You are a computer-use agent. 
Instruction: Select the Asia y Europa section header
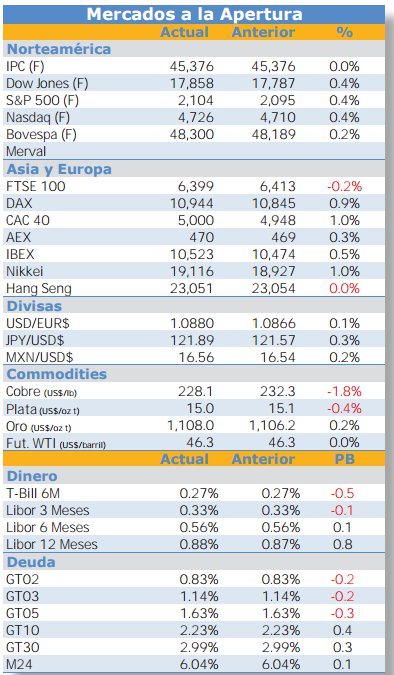(x=59, y=169)
